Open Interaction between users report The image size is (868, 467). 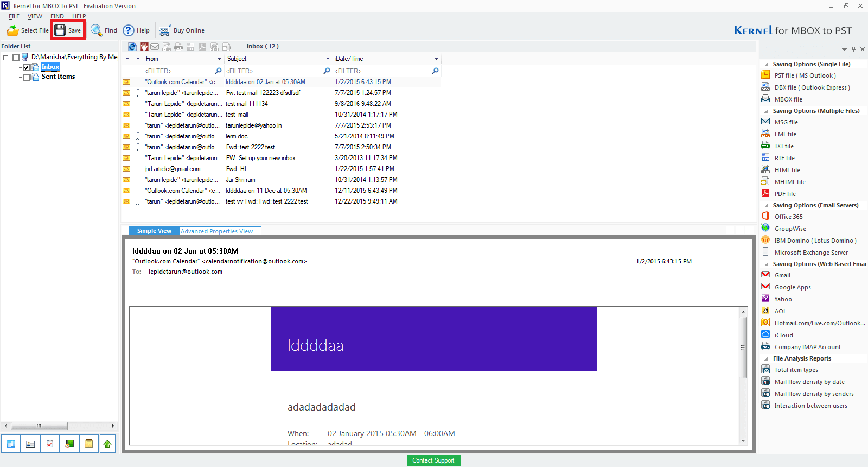point(805,406)
